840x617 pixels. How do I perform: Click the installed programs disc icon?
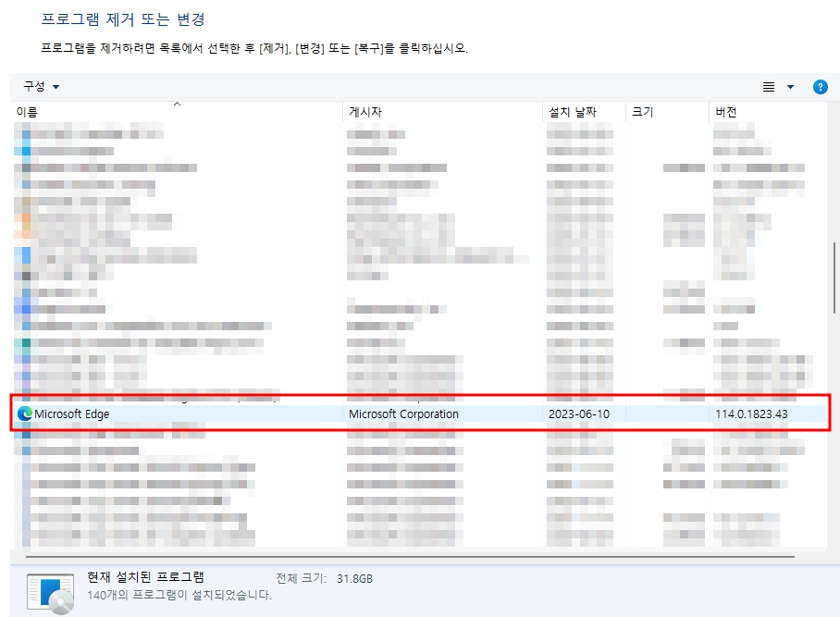click(50, 593)
